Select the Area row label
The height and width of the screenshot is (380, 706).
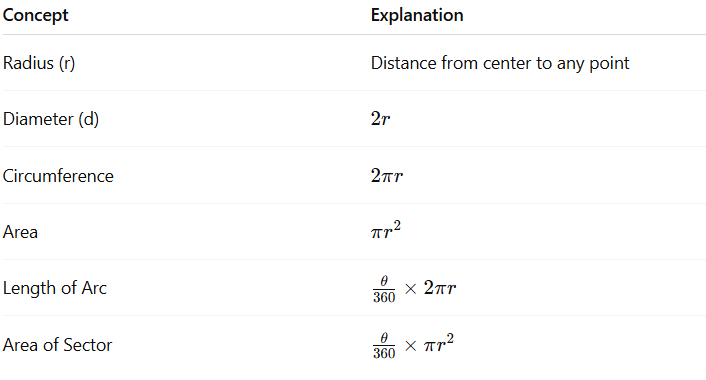click(20, 232)
